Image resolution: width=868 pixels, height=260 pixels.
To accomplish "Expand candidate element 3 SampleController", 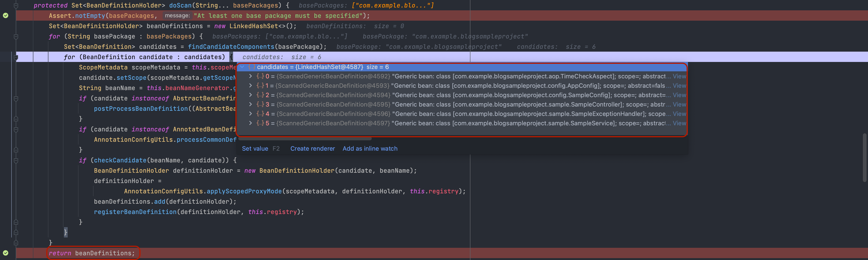I will pyautogui.click(x=250, y=105).
